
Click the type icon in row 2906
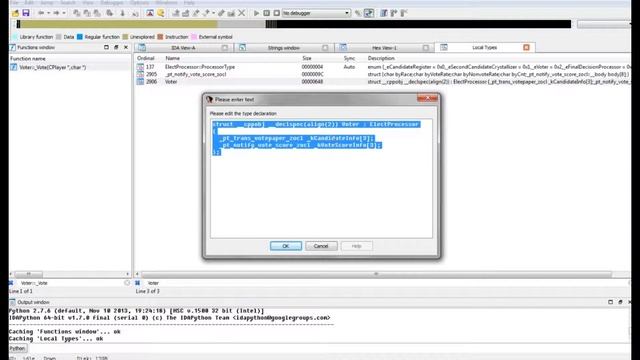pyautogui.click(x=140, y=81)
